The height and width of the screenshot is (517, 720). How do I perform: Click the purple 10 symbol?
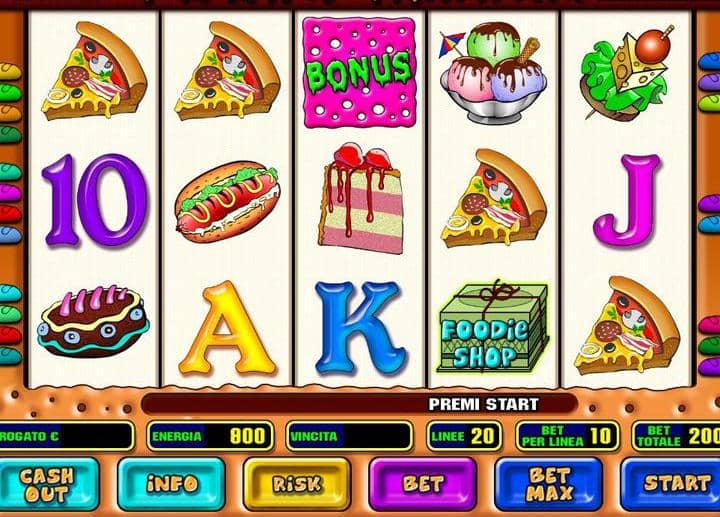(95, 200)
